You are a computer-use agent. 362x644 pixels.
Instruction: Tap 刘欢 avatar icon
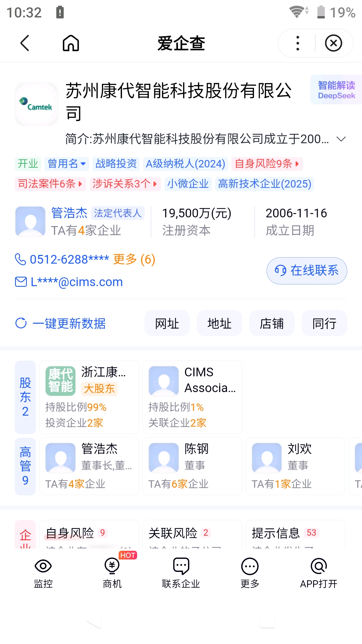click(267, 458)
